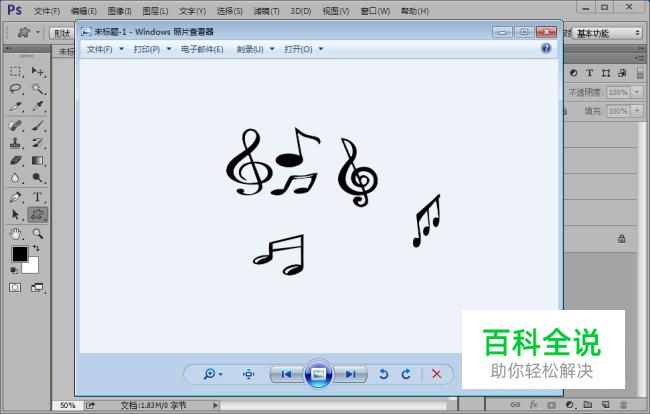Toggle Quick Mask mode
Screen dimensions: 650x414
pos(15,287)
